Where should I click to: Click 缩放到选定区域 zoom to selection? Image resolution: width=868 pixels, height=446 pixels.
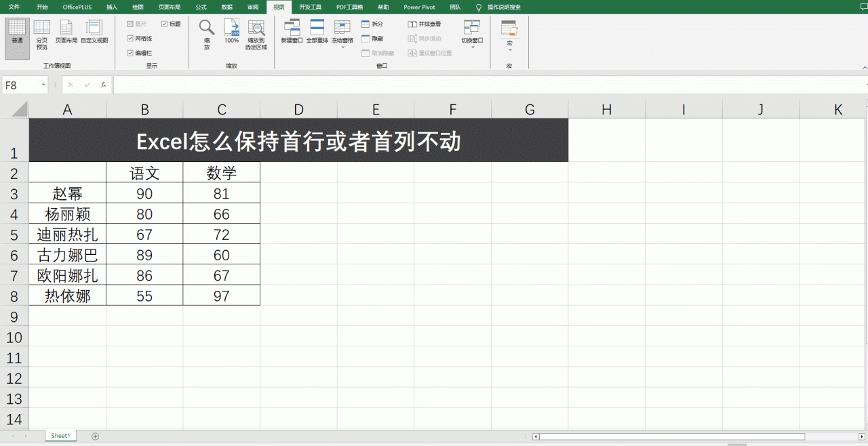[x=256, y=35]
